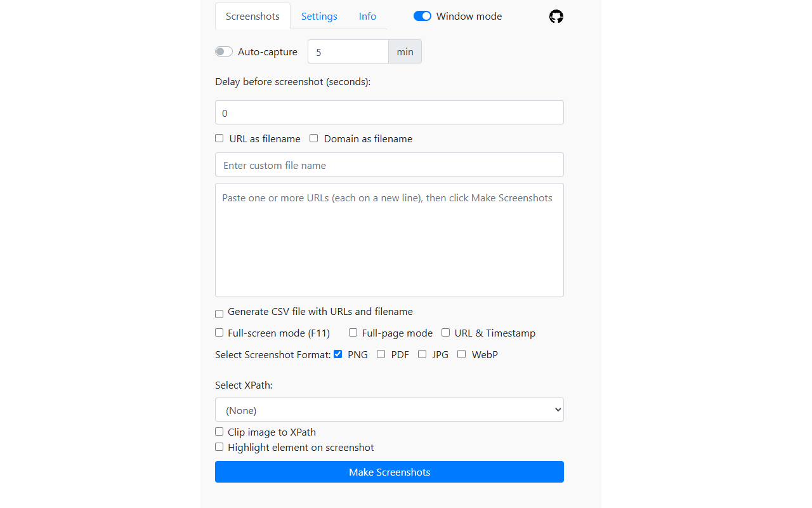Disable Window mode toggle
Image resolution: width=812 pixels, height=508 pixels.
(422, 16)
